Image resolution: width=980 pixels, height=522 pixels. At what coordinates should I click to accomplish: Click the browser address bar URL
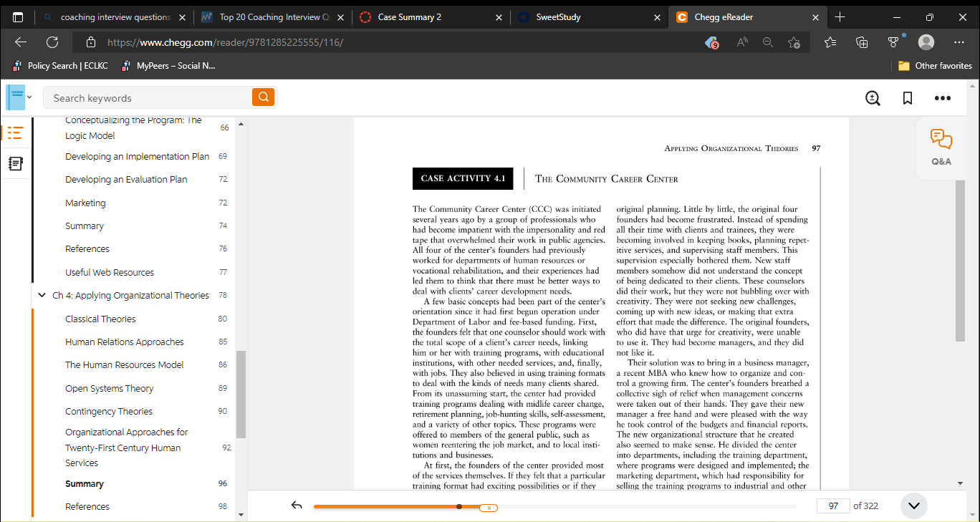[x=225, y=42]
